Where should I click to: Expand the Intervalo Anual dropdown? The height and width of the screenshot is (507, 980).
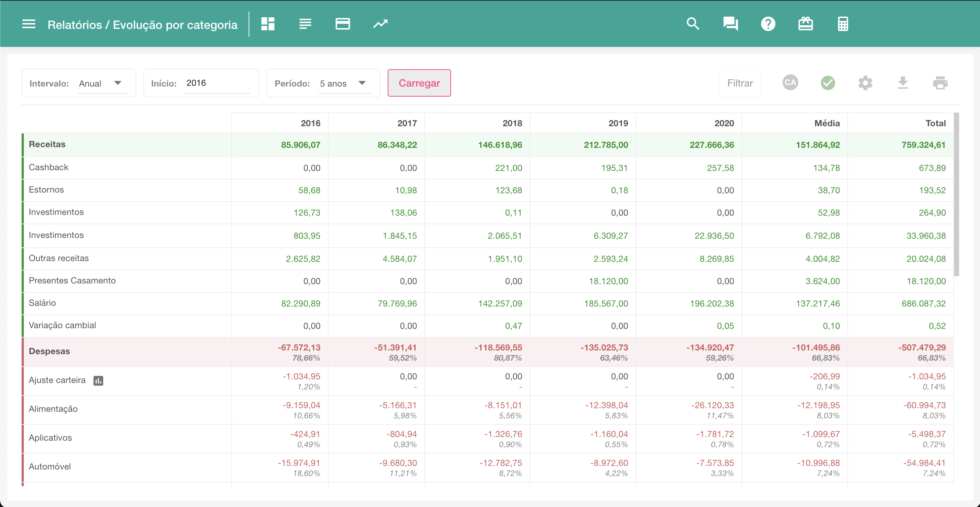[101, 83]
